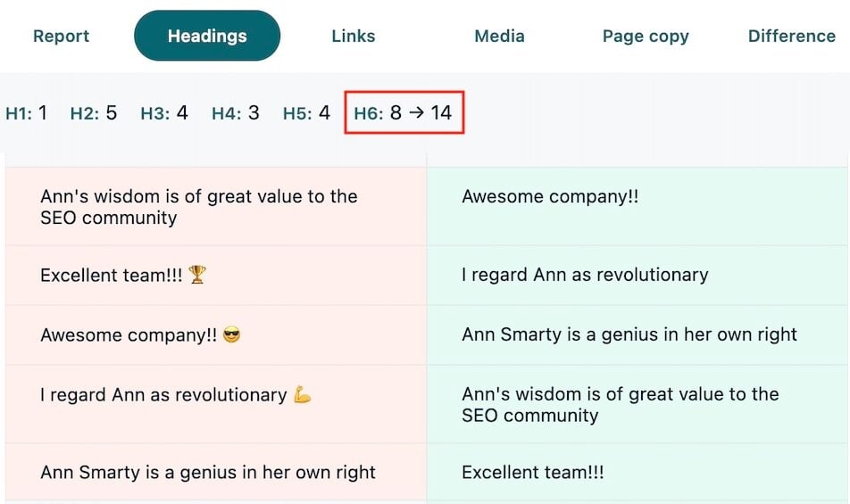This screenshot has height=504, width=850.
Task: Open the Page copy tab
Action: tap(646, 37)
